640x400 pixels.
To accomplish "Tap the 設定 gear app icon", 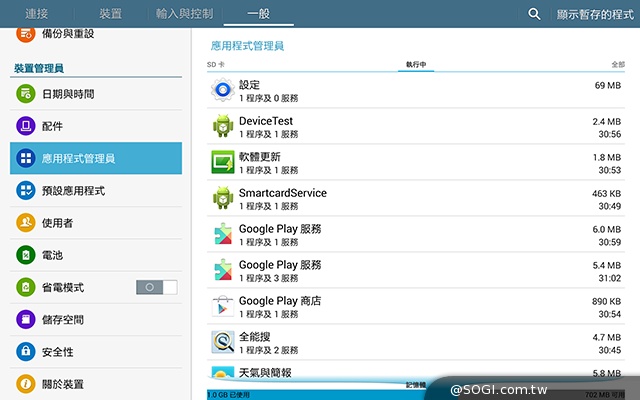I will pos(223,90).
